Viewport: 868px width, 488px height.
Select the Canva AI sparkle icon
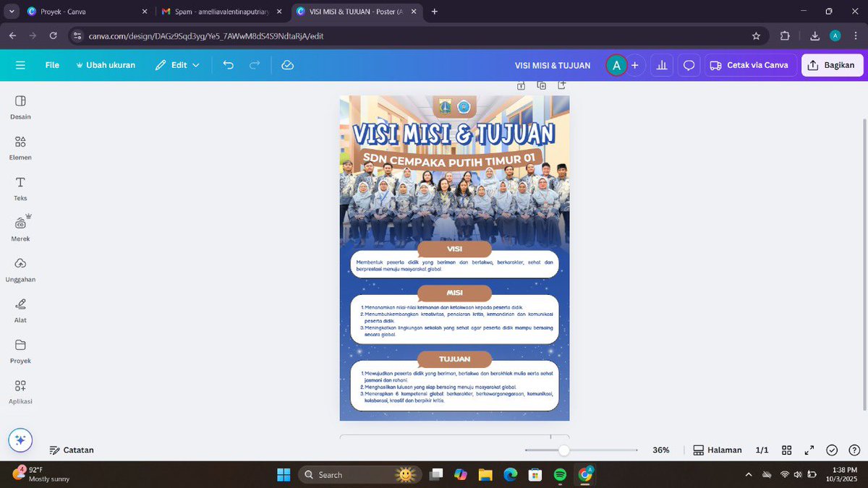(20, 440)
